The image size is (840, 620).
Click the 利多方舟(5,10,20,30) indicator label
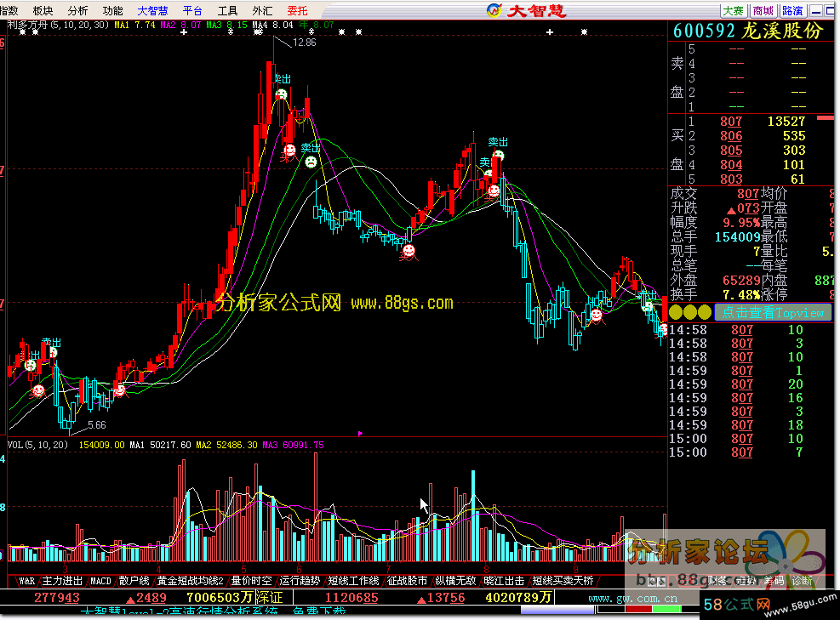[x=58, y=26]
